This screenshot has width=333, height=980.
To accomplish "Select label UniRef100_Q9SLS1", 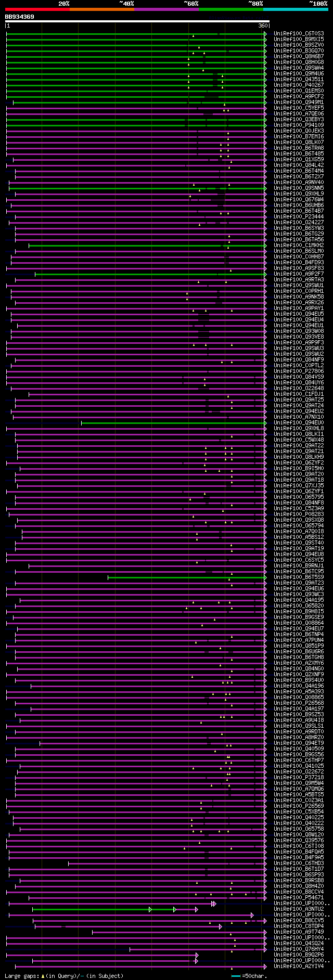I will pos(299,726).
